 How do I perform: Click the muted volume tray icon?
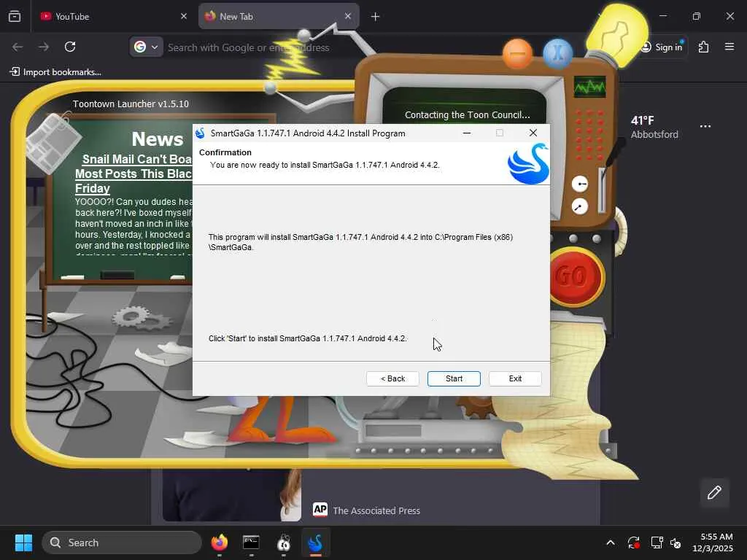pyautogui.click(x=676, y=542)
